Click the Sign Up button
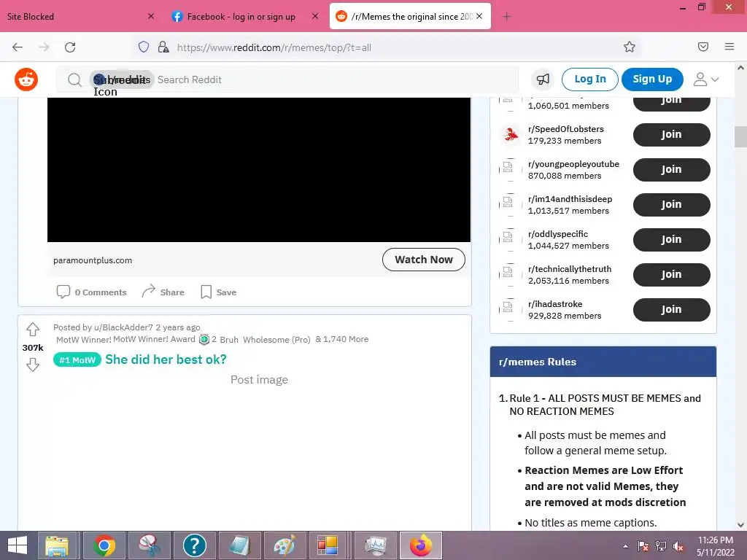747x560 pixels. point(652,79)
